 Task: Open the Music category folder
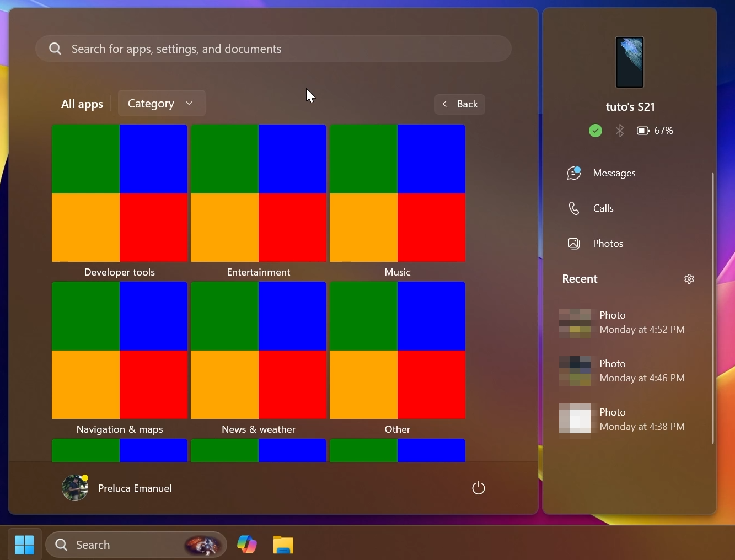tap(398, 193)
